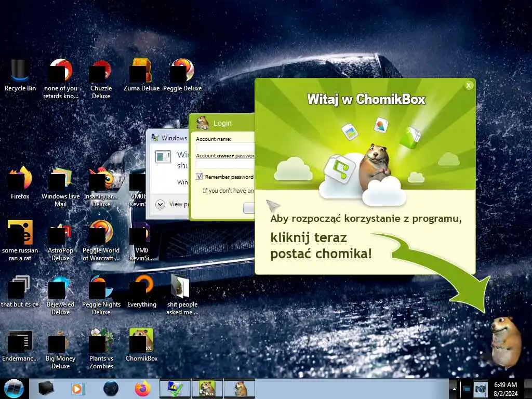Image resolution: width=532 pixels, height=399 pixels.
Task: Select the 'that but its c#' desktop icon
Action: click(20, 292)
